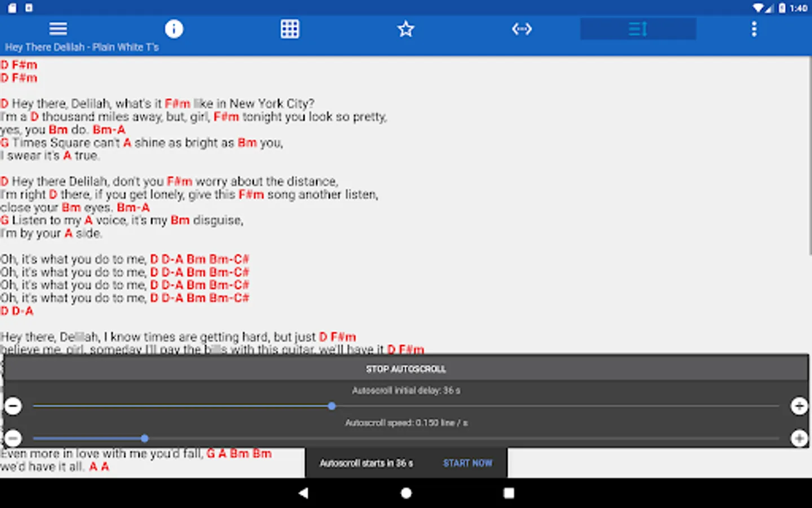Tap the Android back navigation button

click(x=303, y=493)
